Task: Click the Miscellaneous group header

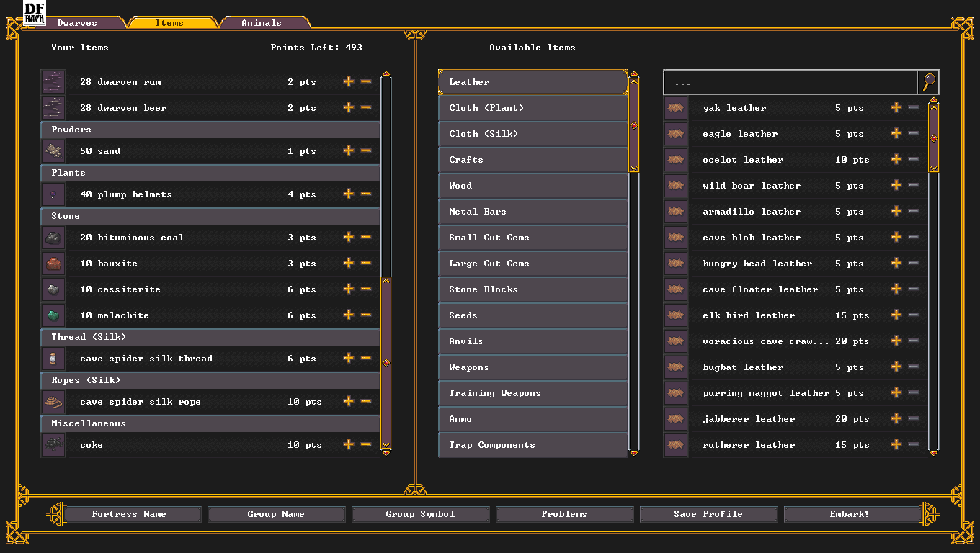Action: tap(210, 423)
